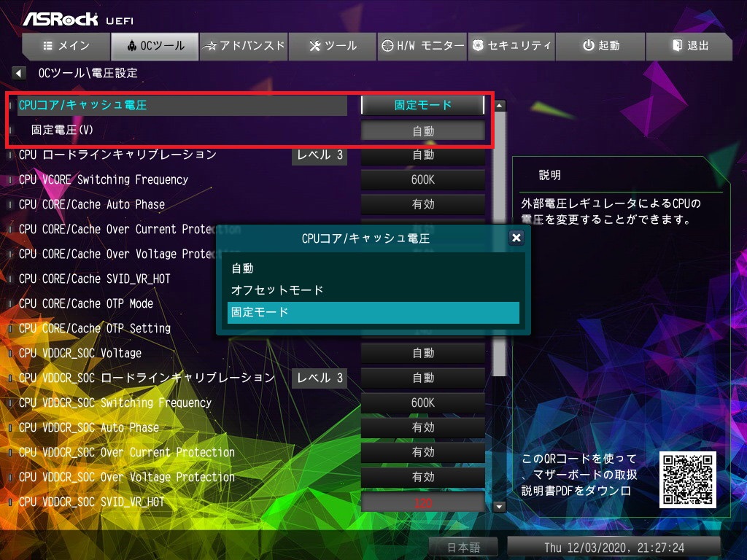
Task: Click the scroll up arrow of the settings list
Action: point(499,105)
